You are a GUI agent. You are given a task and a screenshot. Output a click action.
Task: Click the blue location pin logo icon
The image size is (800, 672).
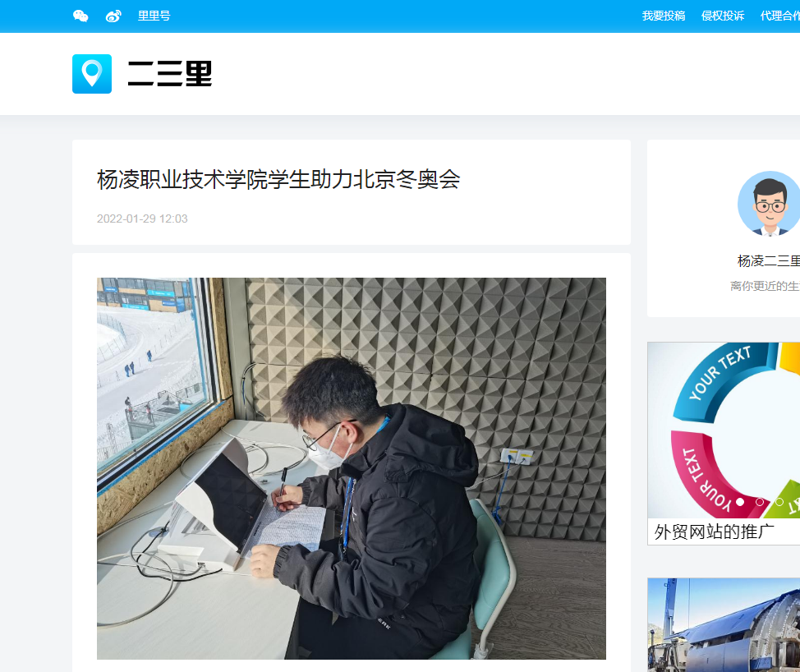pos(92,74)
